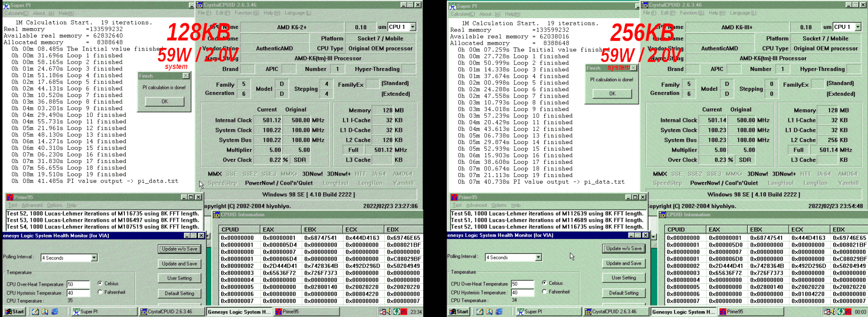Click Prime95 title bar icon above Test 50 log

[454, 197]
